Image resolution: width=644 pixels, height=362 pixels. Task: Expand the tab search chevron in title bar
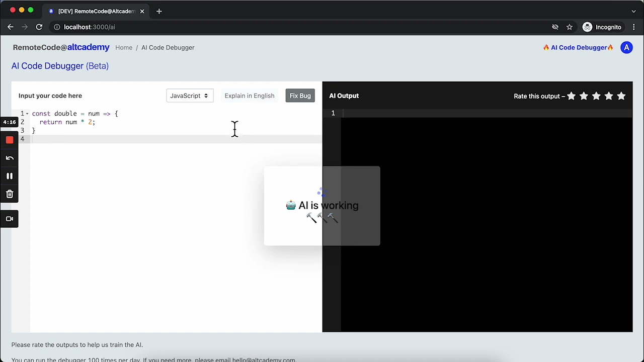coord(633,11)
